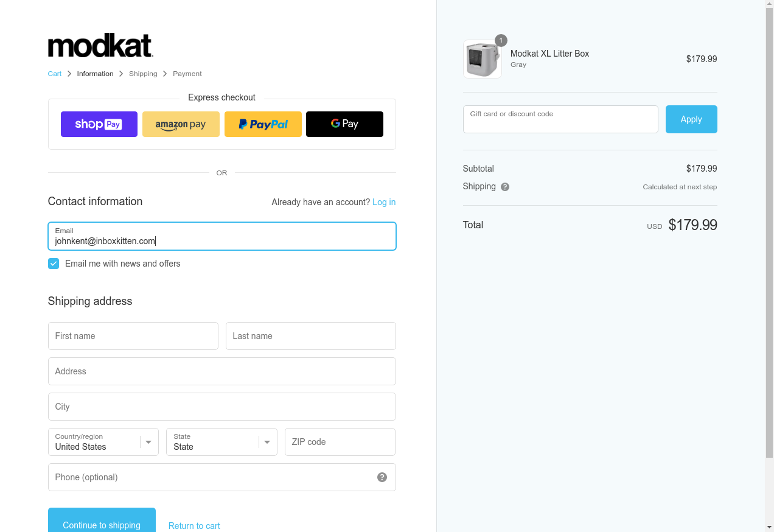Expand the State dropdown
Screen dimensions: 774x532
click(x=221, y=442)
